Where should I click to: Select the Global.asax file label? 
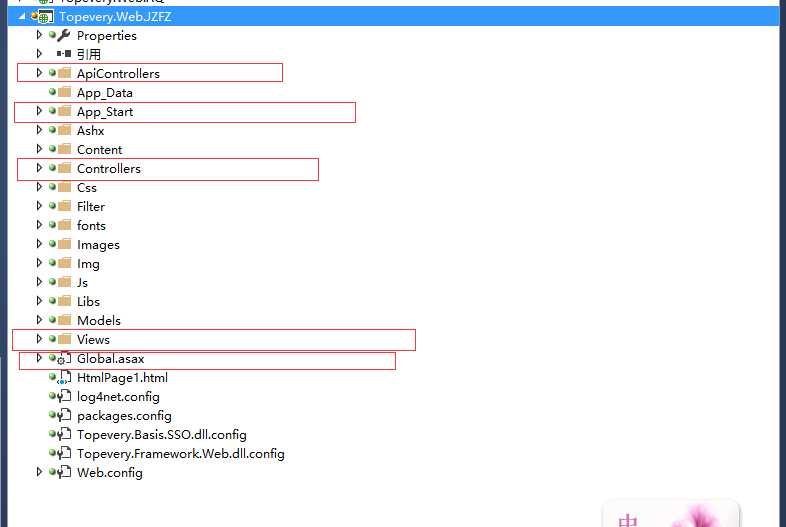pos(111,359)
